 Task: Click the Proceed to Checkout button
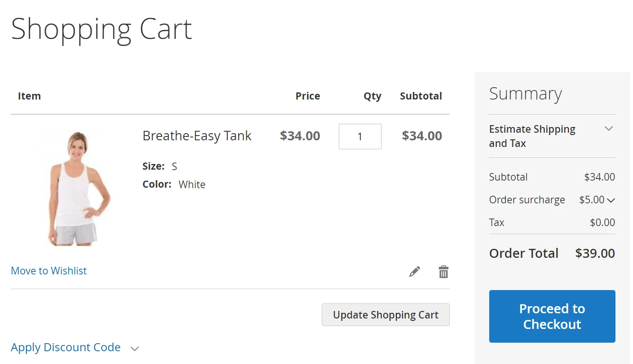point(552,316)
